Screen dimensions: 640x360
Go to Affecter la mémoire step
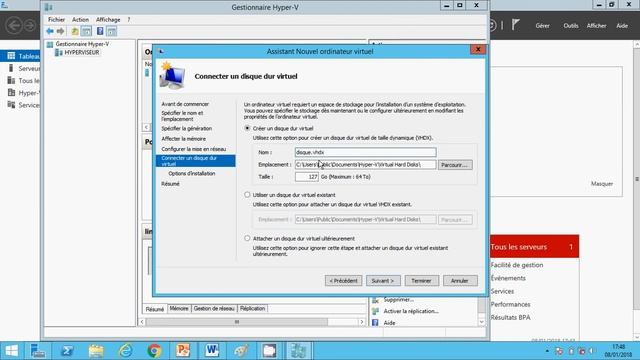pyautogui.click(x=183, y=139)
